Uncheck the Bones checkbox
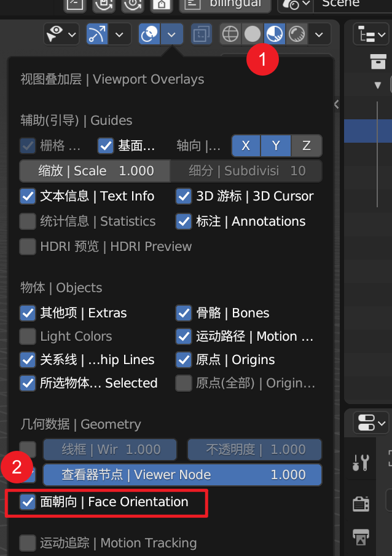The width and height of the screenshot is (392, 556). point(184,313)
